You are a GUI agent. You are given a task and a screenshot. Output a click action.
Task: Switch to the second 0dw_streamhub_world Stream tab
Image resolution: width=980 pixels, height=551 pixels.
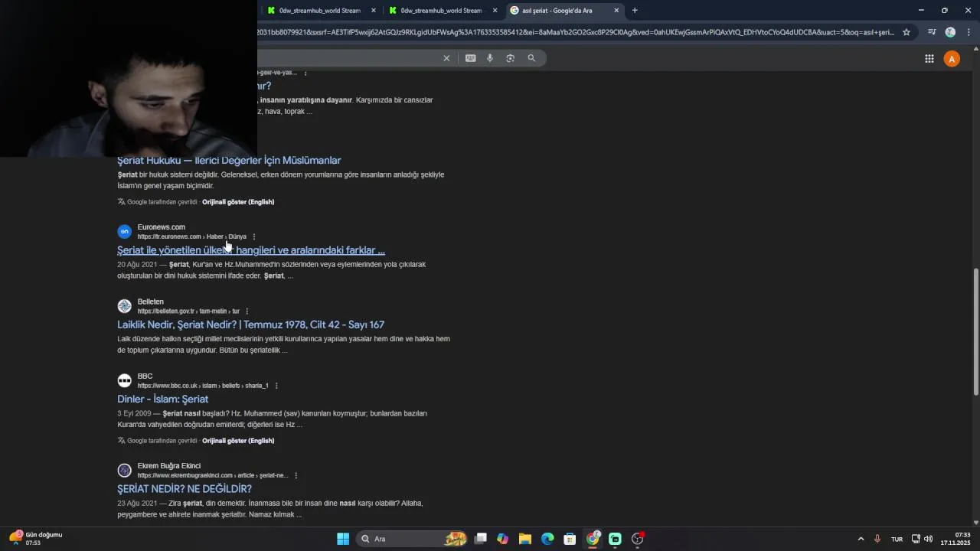coord(441,11)
